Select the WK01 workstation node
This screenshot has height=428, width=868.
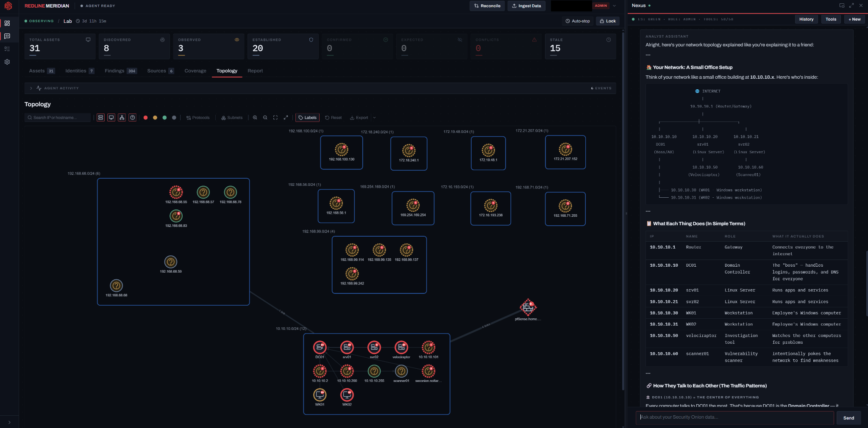[x=320, y=395]
